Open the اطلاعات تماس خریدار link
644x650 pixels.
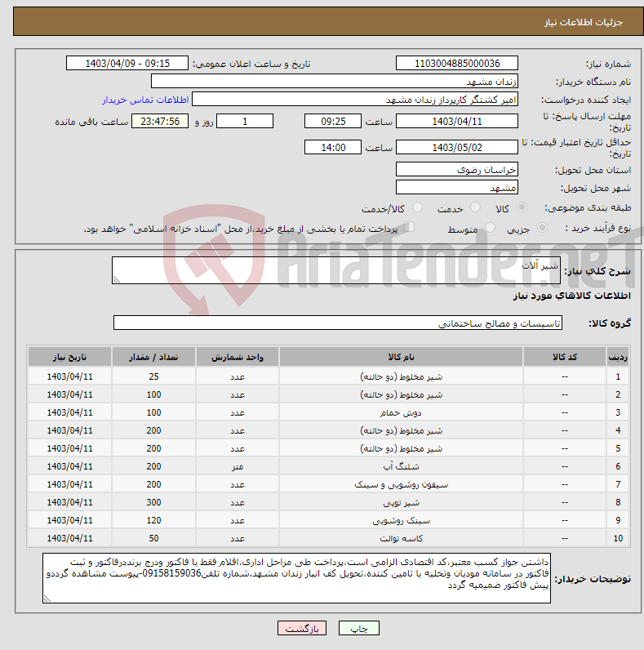145,100
